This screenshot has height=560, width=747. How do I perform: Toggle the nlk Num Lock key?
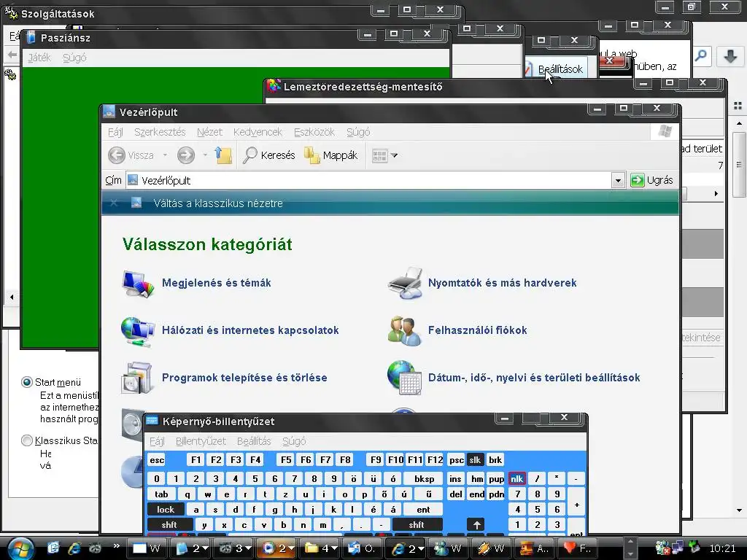click(x=517, y=479)
